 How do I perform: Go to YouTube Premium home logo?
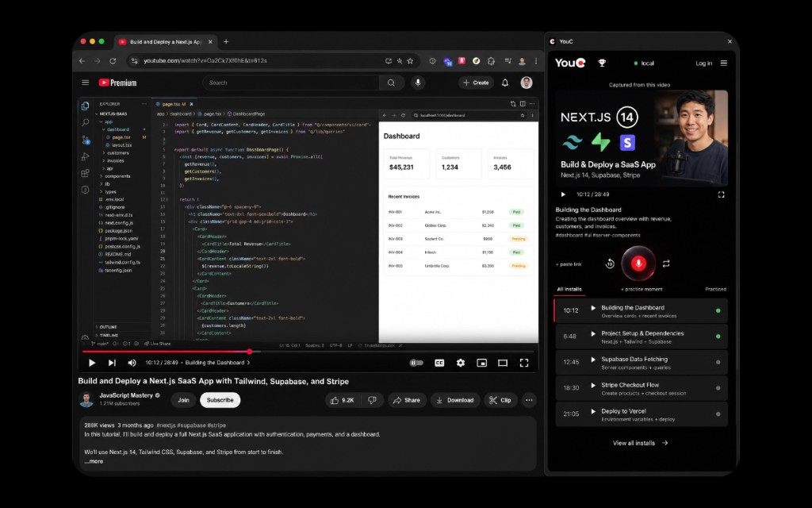[117, 83]
